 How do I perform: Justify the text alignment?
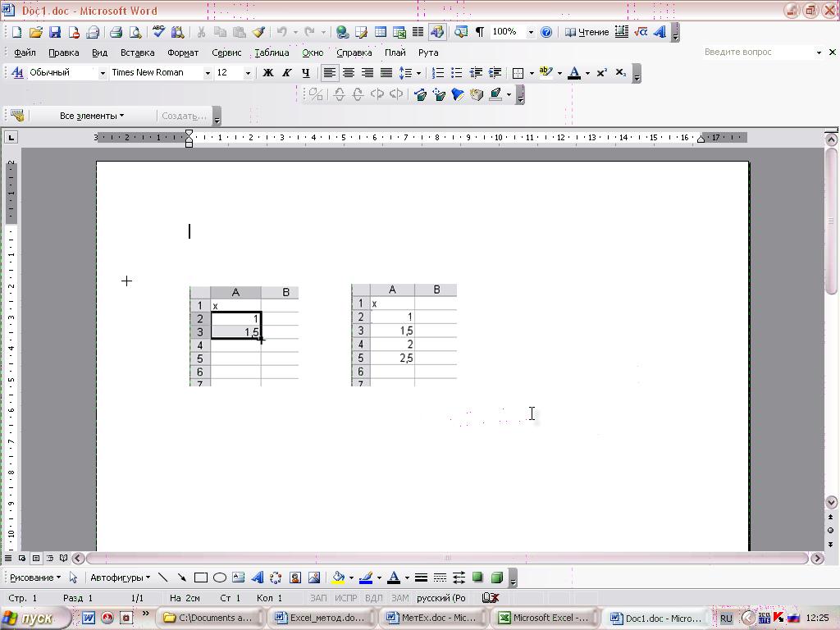(386, 73)
